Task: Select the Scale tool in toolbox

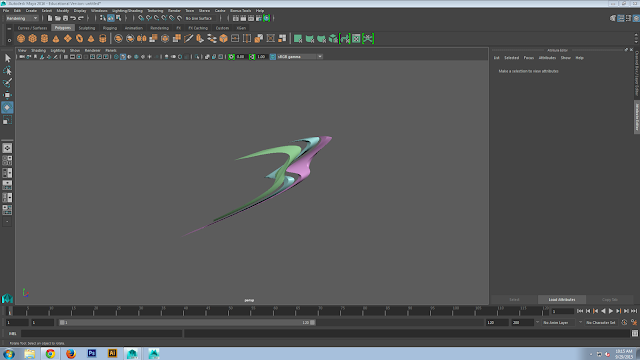Action: coord(7,120)
